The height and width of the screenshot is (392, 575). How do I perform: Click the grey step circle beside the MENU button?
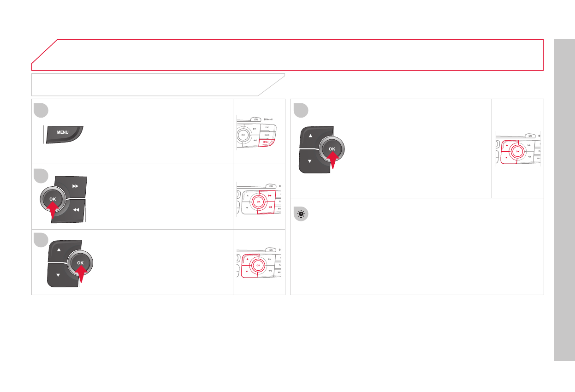[41, 111]
